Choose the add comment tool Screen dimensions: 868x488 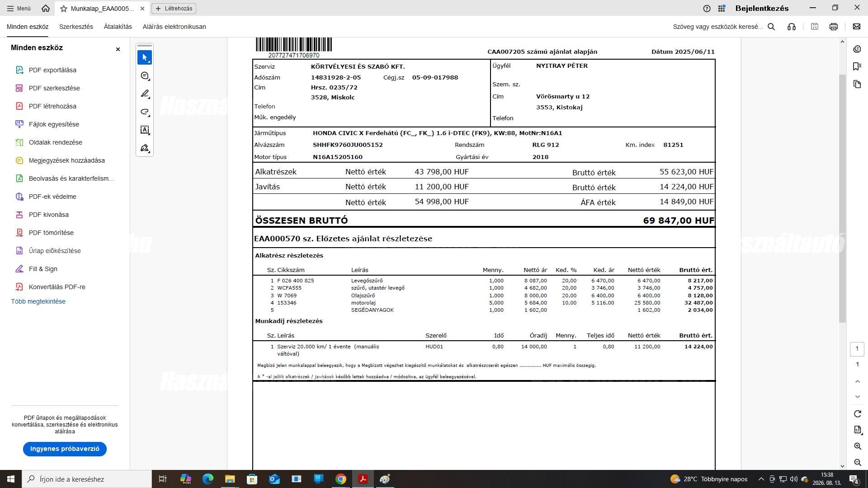pyautogui.click(x=145, y=76)
